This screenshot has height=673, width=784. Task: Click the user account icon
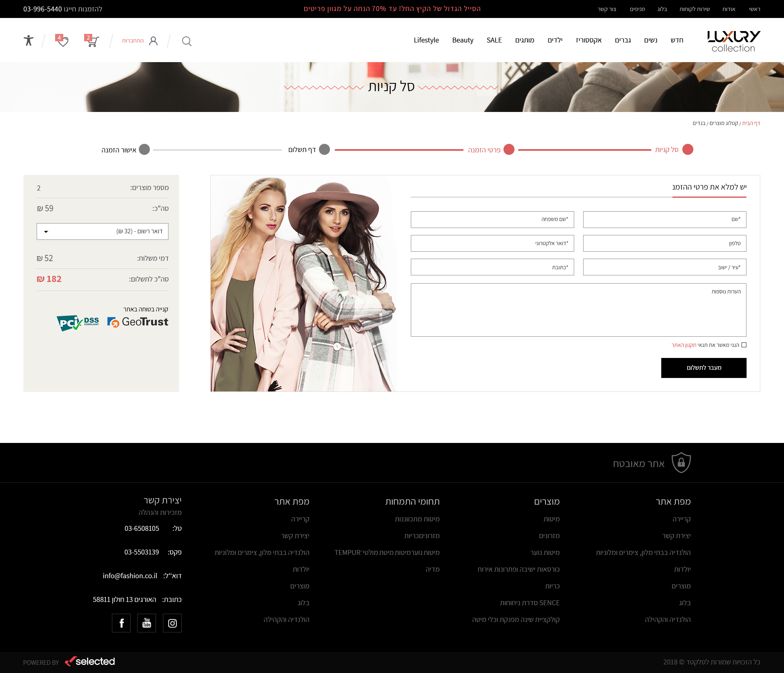point(153,41)
